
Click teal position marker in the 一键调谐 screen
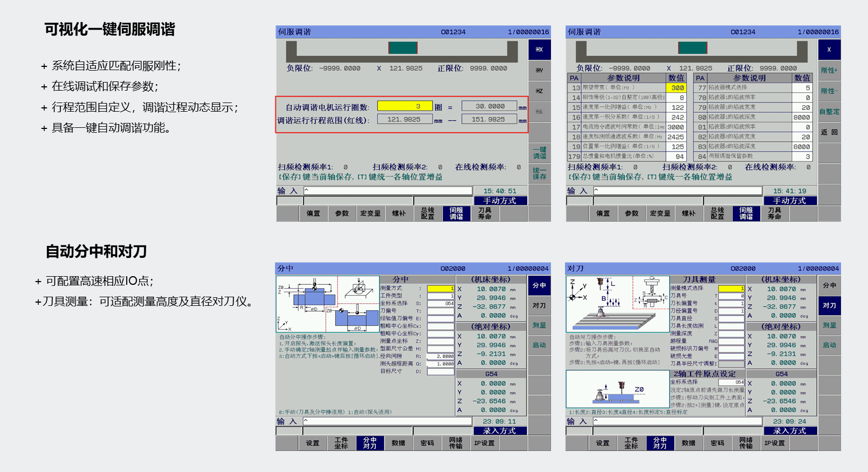point(403,48)
